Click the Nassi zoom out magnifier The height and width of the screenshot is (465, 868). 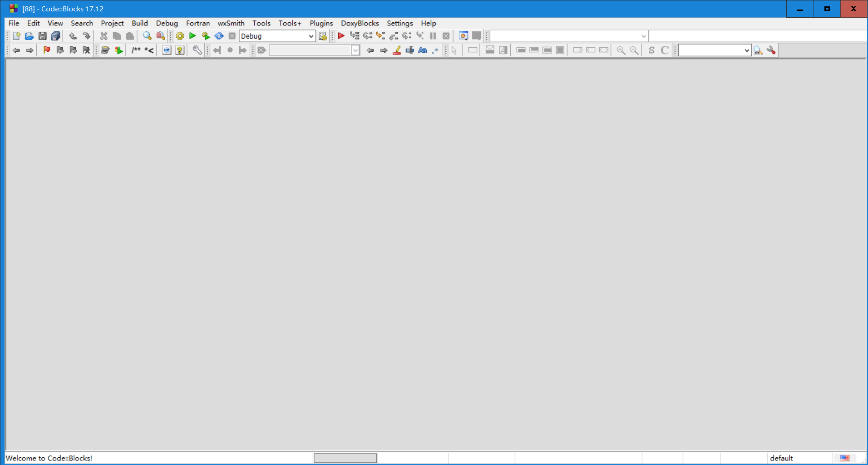tap(634, 50)
